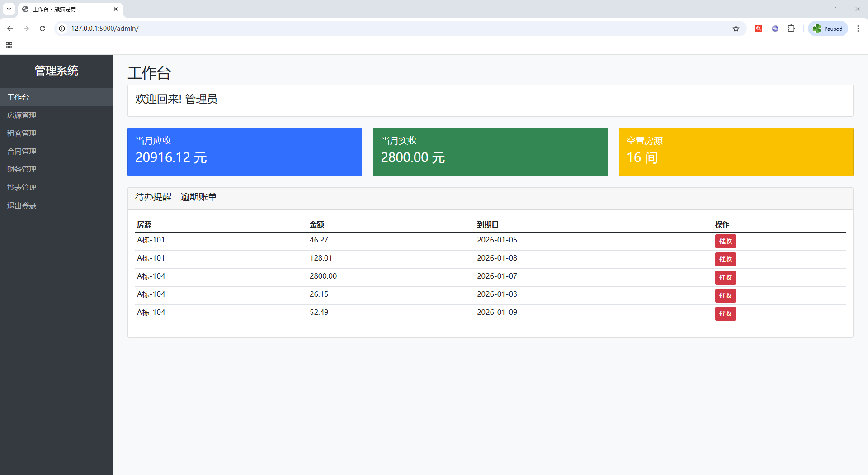Image resolution: width=868 pixels, height=475 pixels.
Task: Click 退出登录 to log out
Action: point(57,205)
